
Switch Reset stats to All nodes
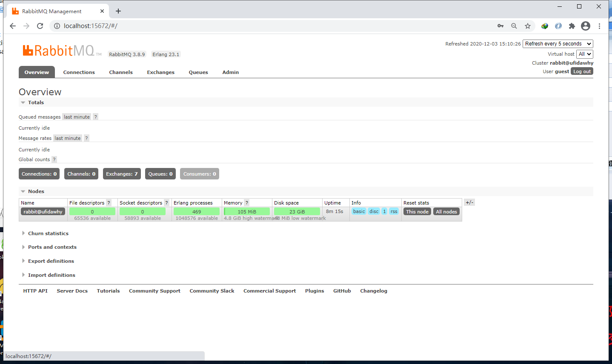point(446,211)
